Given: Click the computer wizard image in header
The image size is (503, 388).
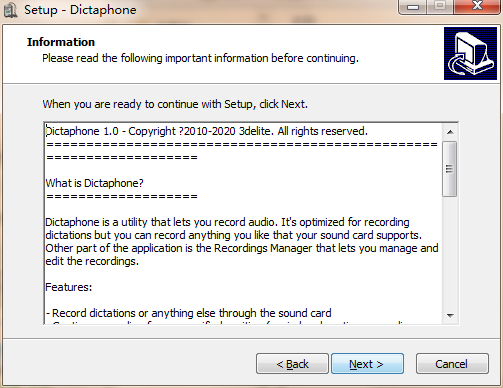Looking at the screenshot, I should click(470, 54).
